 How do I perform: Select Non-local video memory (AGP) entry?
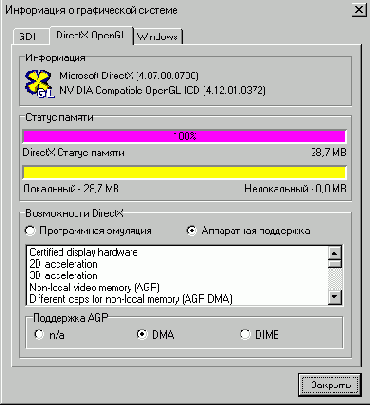(x=95, y=287)
